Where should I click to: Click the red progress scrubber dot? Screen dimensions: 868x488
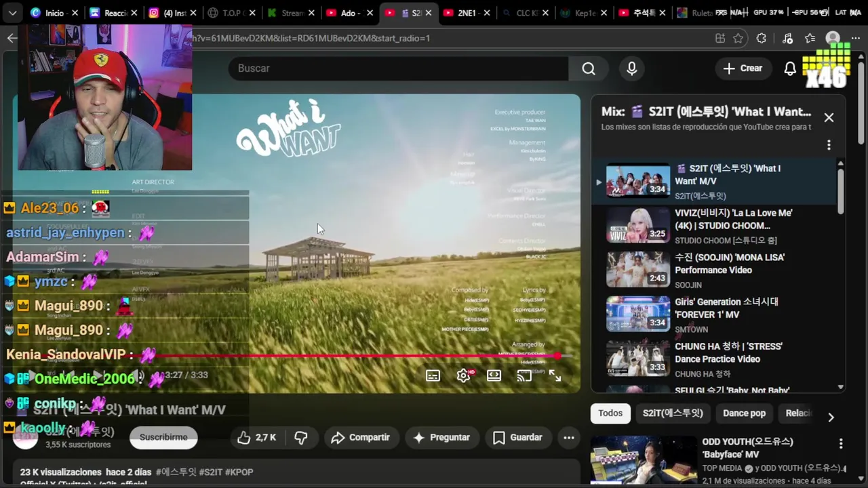[x=557, y=356]
